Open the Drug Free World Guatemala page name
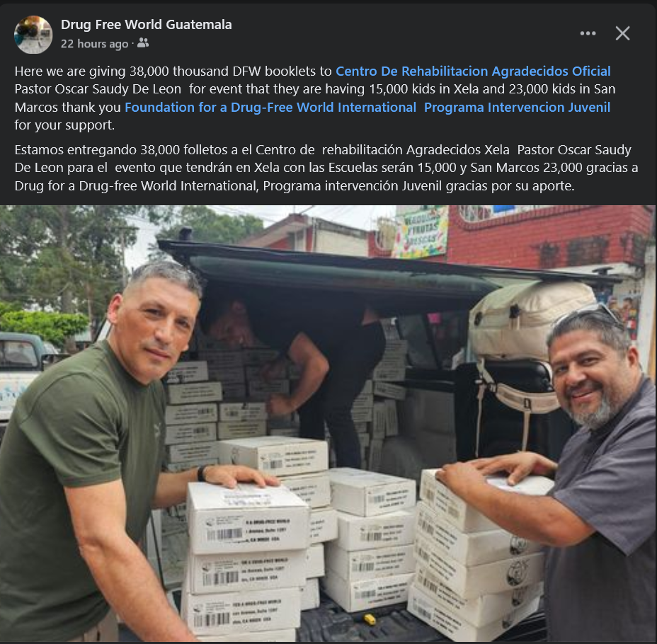This screenshot has height=644, width=657. (x=147, y=25)
